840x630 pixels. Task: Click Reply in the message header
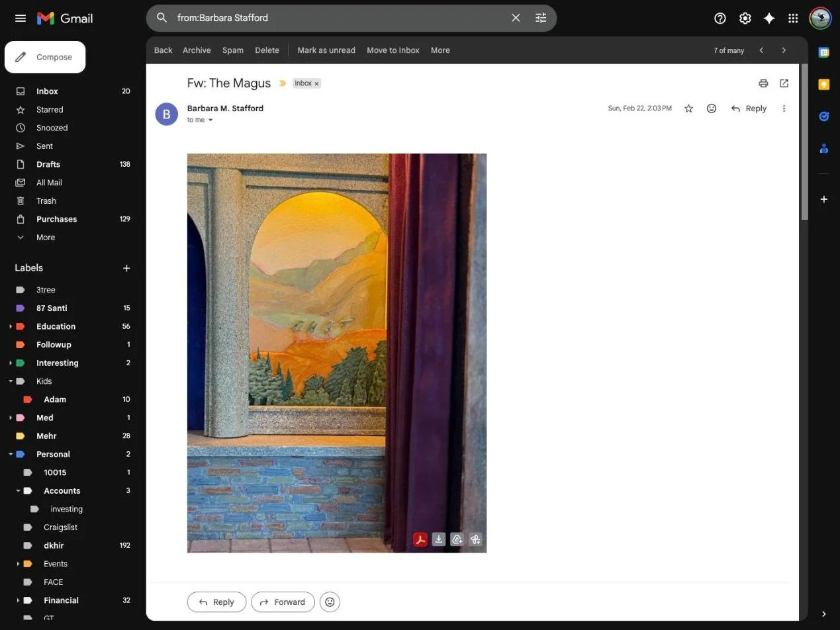749,109
